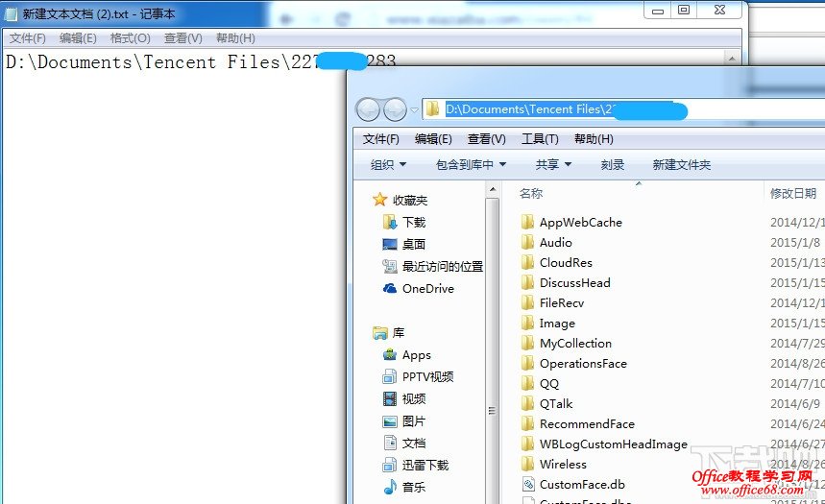This screenshot has width=825, height=504.
Task: Open the 迅雷下载 library
Action: point(425,465)
